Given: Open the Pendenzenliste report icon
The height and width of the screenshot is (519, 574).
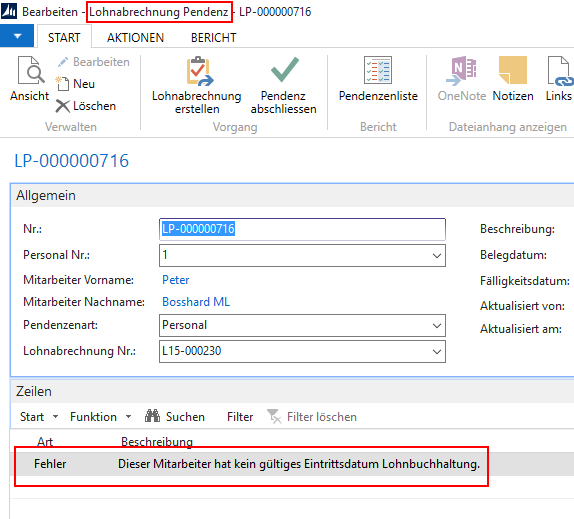Looking at the screenshot, I should pyautogui.click(x=378, y=70).
